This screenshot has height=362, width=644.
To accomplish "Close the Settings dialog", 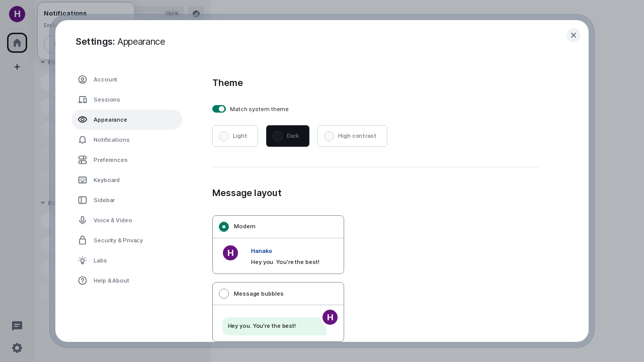I will click(x=573, y=35).
